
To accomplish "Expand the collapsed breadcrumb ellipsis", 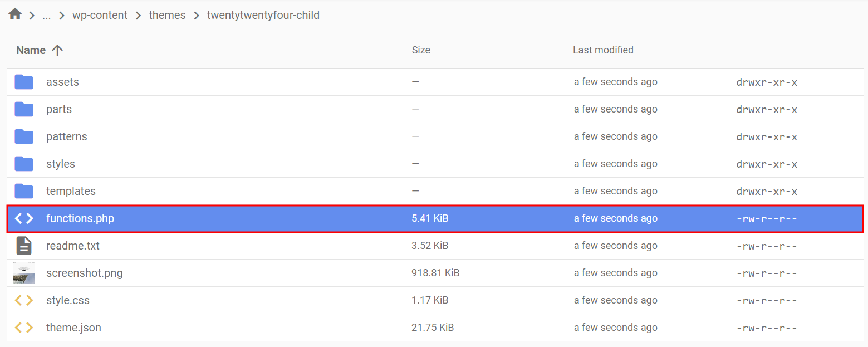I will [47, 16].
